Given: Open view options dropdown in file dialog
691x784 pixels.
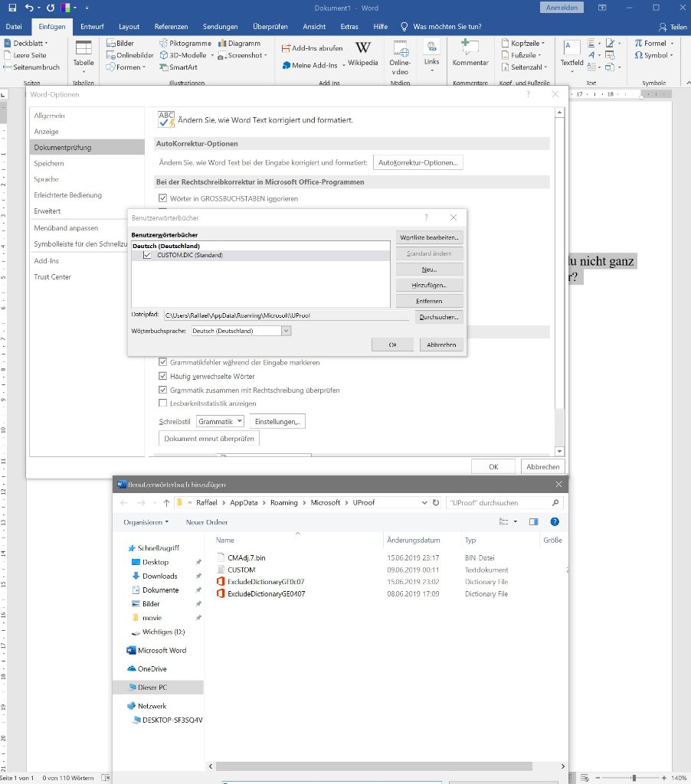Looking at the screenshot, I should coord(516,522).
